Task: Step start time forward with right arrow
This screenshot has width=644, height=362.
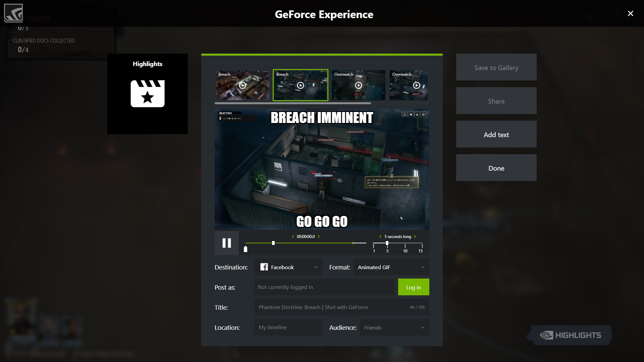Action: [319, 237]
